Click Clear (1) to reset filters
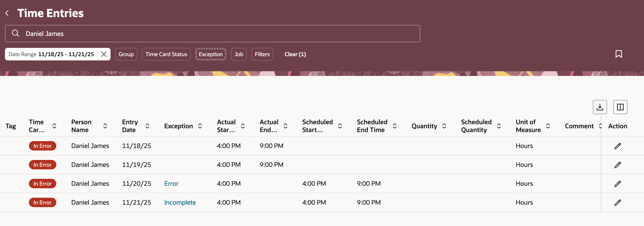Viewport: 644px width, 226px height. (x=295, y=54)
